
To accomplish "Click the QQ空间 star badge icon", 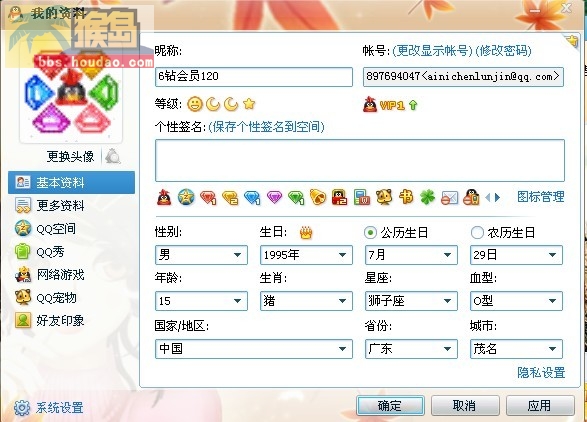I will point(186,197).
